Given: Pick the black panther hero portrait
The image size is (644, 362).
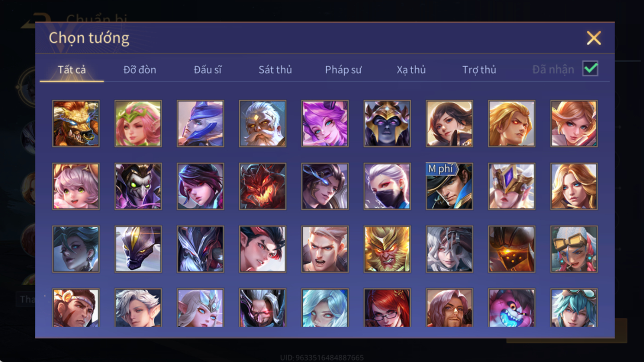Looking at the screenshot, I should [138, 249].
